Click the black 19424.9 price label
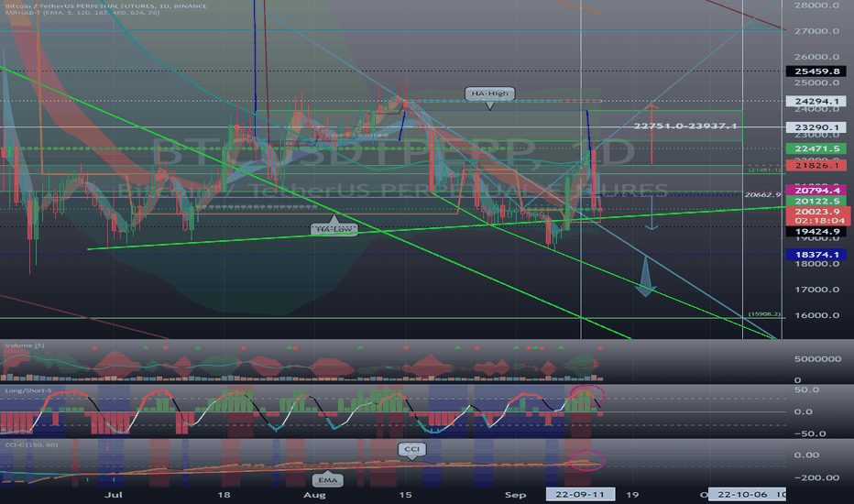The width and height of the screenshot is (854, 504). click(816, 232)
